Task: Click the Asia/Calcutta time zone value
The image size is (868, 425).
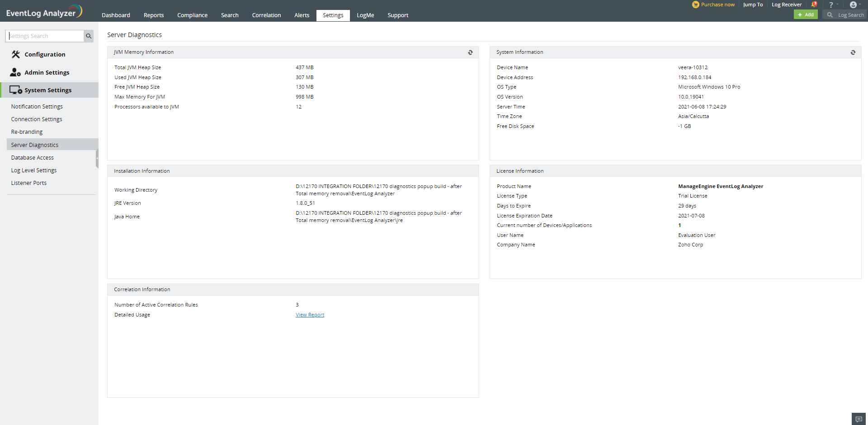Action: 693,117
